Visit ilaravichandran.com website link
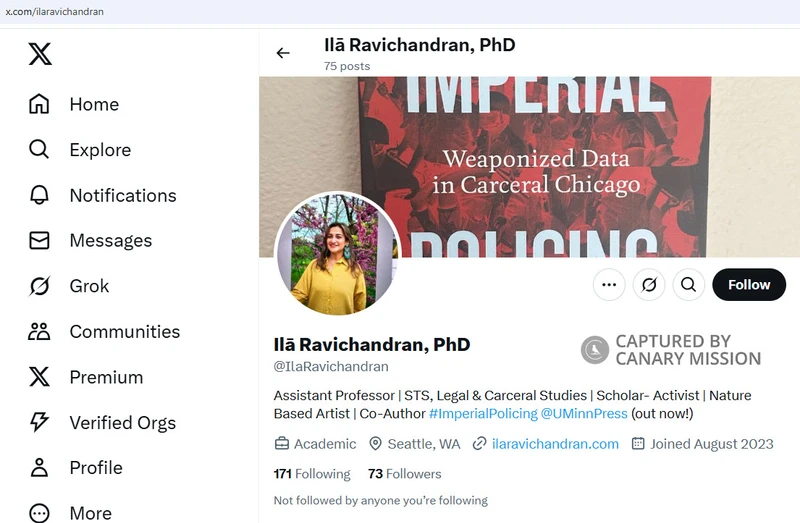This screenshot has height=523, width=800. 555,444
